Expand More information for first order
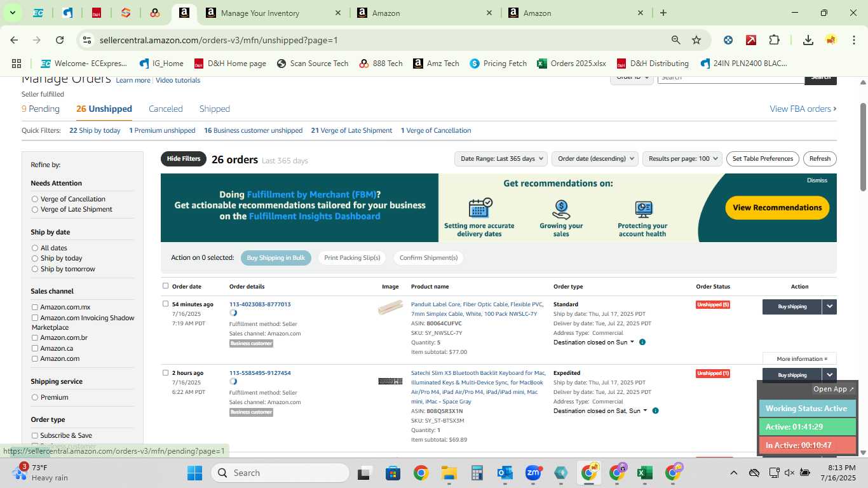Viewport: 868px width, 488px height. 799,359
